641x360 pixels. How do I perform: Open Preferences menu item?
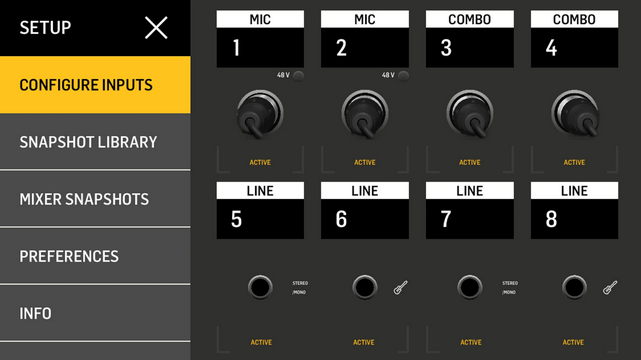(95, 256)
